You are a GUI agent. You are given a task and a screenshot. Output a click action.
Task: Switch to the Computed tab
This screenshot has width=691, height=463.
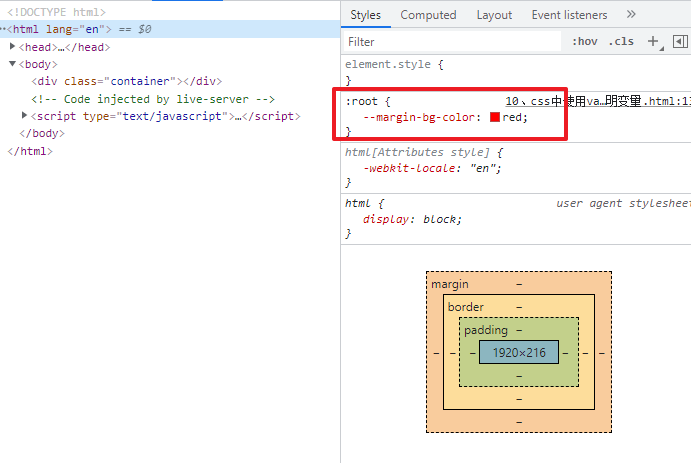(x=428, y=15)
